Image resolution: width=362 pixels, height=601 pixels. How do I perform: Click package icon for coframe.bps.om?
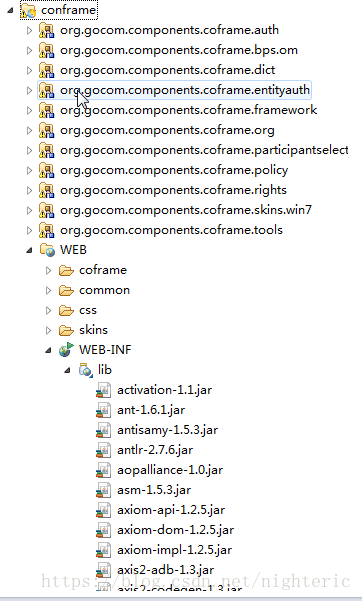pyautogui.click(x=46, y=50)
